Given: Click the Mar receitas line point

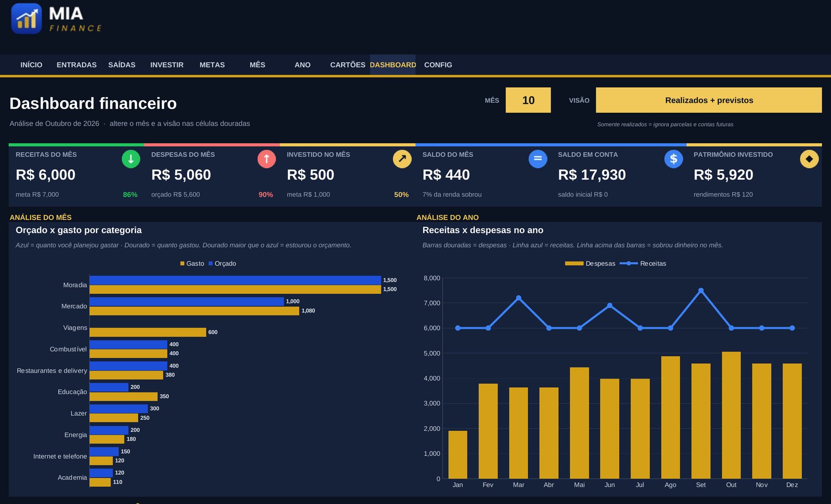Looking at the screenshot, I should 518,298.
